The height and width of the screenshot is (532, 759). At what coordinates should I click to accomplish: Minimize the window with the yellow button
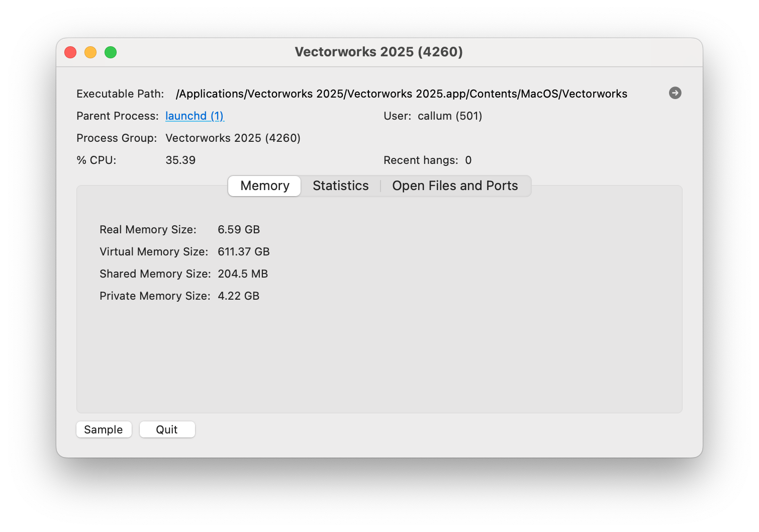(90, 52)
